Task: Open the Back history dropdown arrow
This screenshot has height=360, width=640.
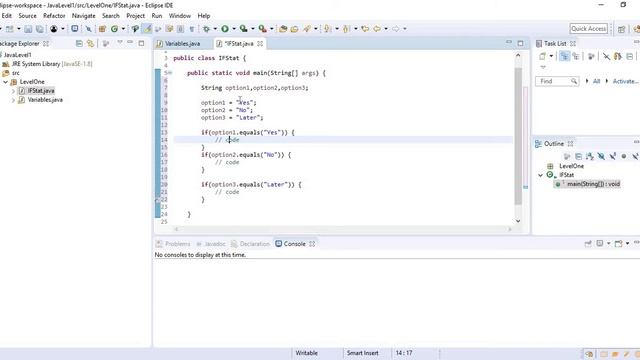Action: click(386, 29)
